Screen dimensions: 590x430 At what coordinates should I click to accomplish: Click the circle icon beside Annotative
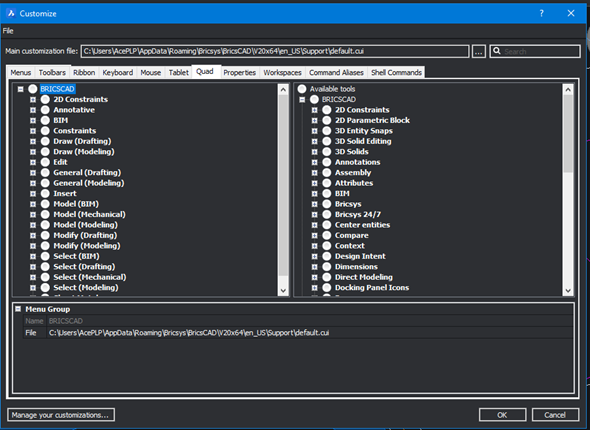click(45, 110)
